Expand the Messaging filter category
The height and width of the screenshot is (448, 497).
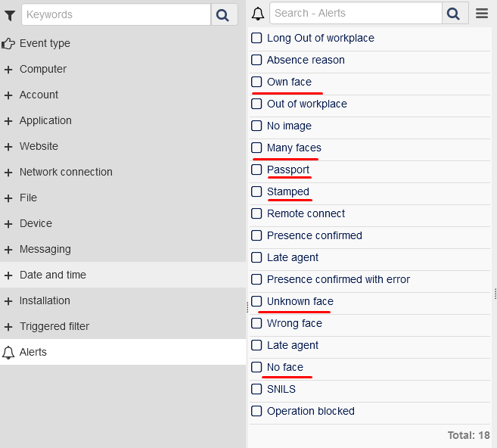pyautogui.click(x=8, y=249)
